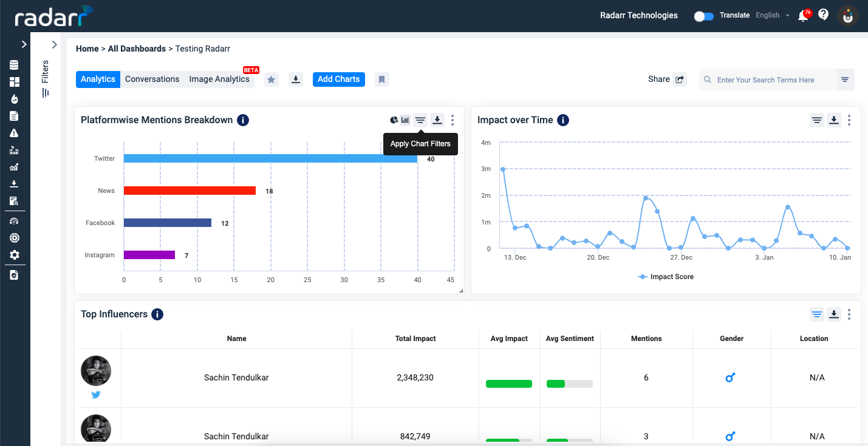Image resolution: width=868 pixels, height=446 pixels.
Task: Open the sidebar downloads icon
Action: (14, 184)
